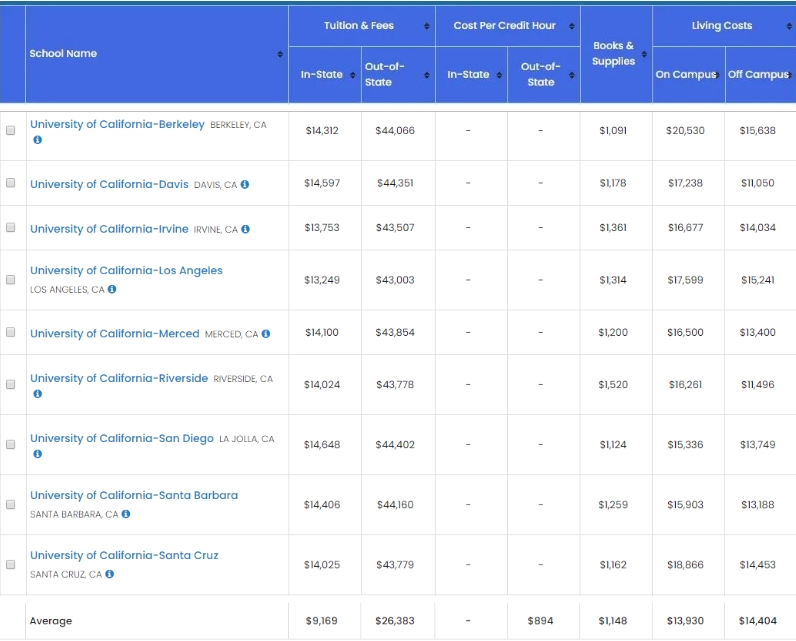Click the Average row label
The height and width of the screenshot is (641, 796).
[51, 621]
